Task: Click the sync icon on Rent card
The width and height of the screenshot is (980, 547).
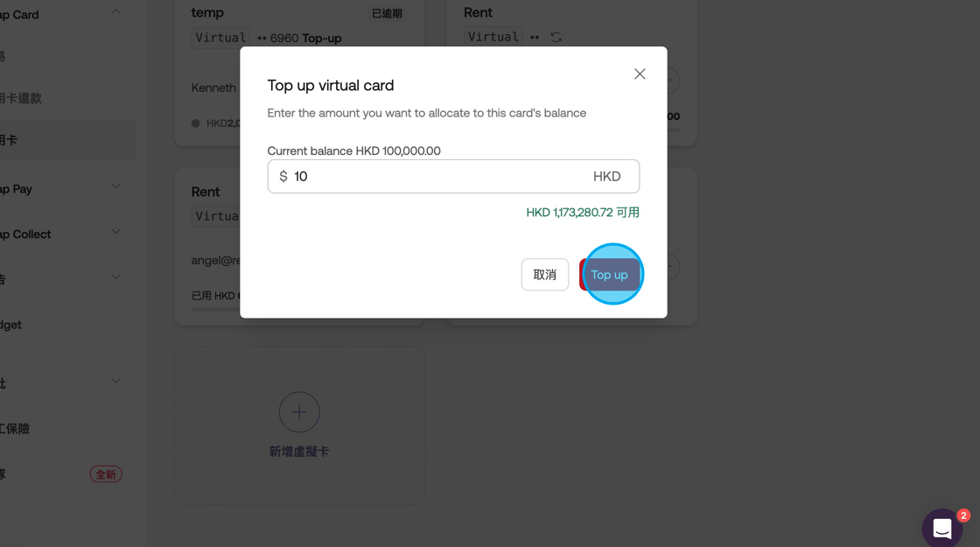Action: pos(556,37)
